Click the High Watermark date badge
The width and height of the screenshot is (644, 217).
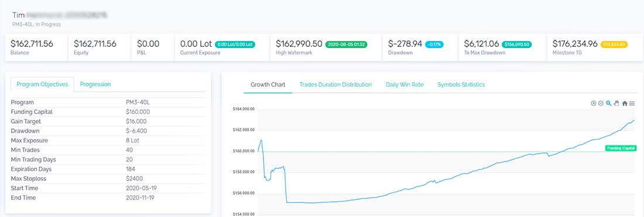pos(347,44)
